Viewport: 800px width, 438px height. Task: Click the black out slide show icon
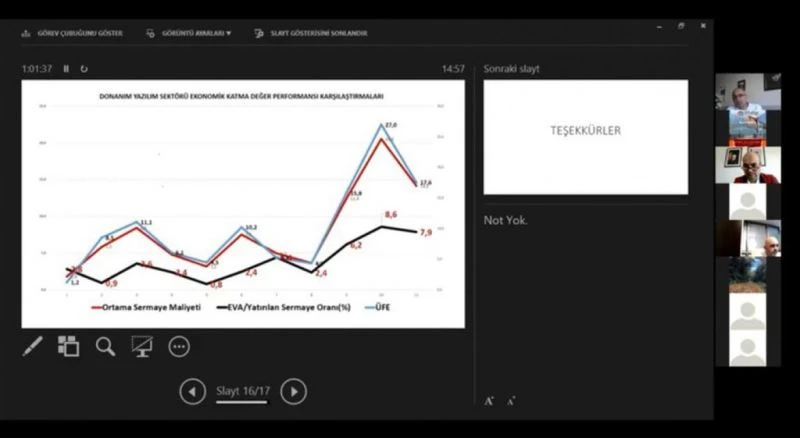(x=142, y=346)
